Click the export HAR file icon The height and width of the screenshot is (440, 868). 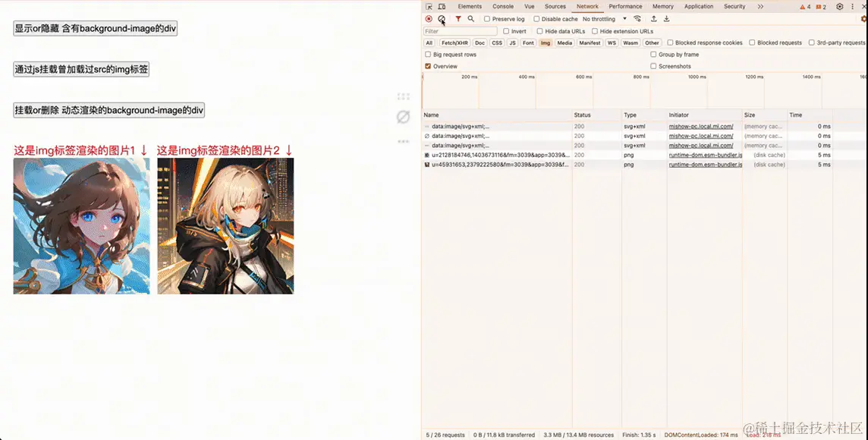click(668, 19)
